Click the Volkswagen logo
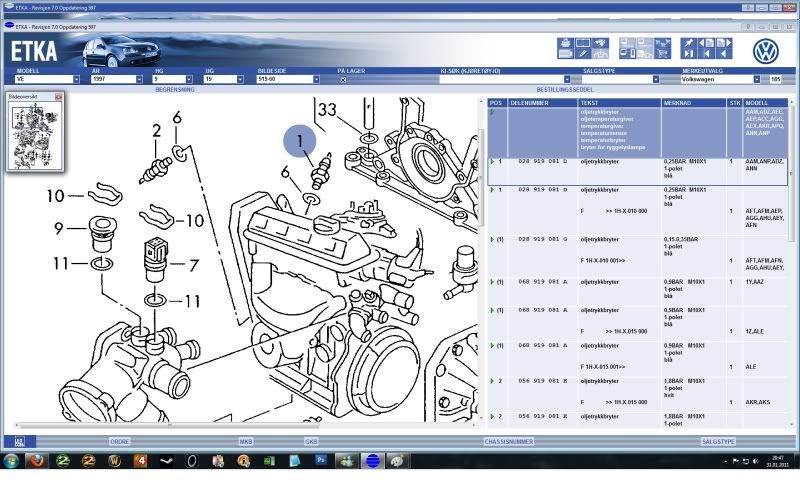This screenshot has height=480, width=800. point(766,48)
